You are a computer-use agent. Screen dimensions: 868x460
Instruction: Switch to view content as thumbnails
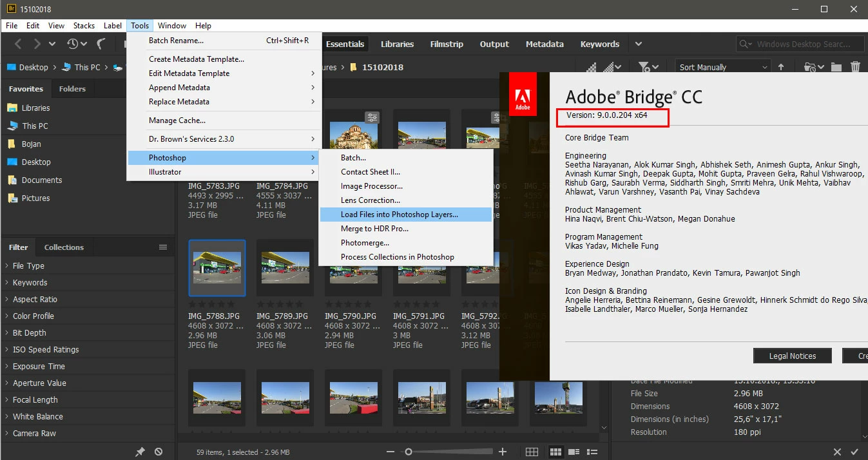pos(555,452)
